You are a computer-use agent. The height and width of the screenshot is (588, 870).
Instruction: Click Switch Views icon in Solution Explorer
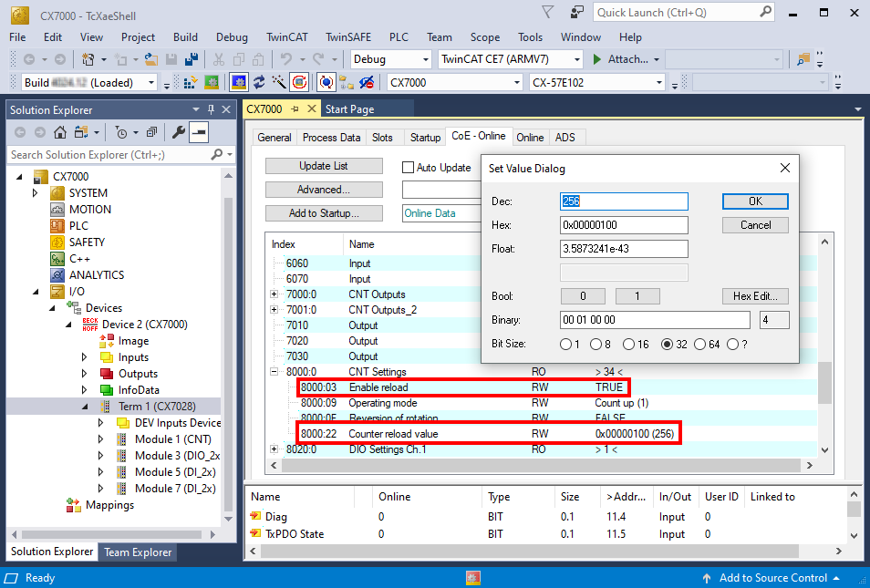[81, 132]
